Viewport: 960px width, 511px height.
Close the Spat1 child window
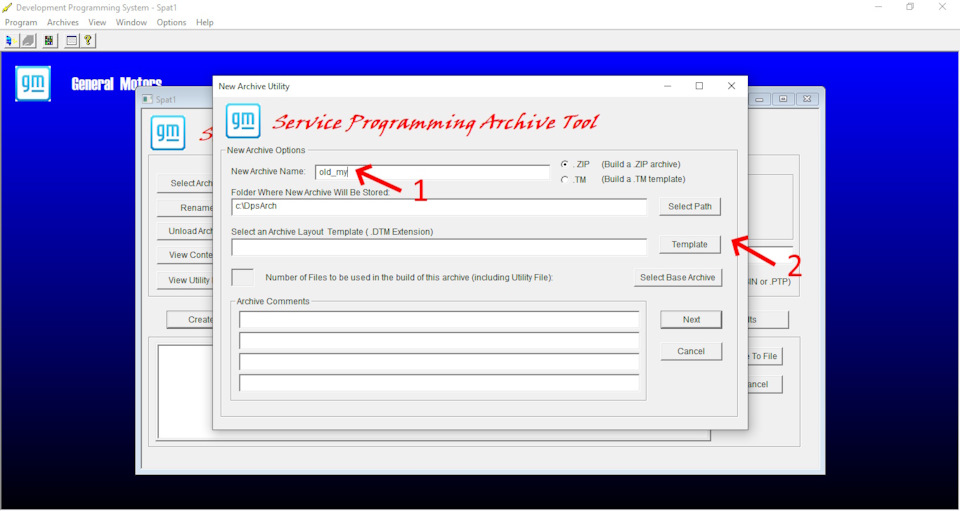(807, 99)
